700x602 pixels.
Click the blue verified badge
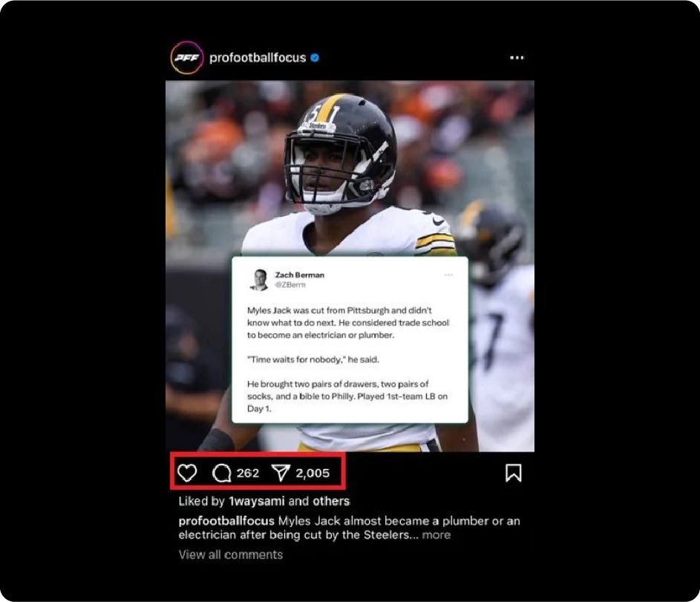[x=315, y=58]
